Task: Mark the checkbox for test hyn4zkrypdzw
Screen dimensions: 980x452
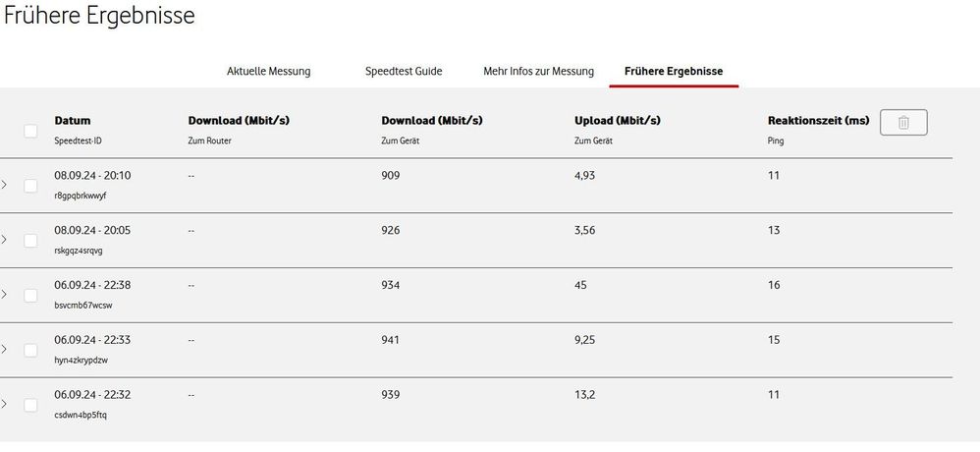Action: coord(30,351)
